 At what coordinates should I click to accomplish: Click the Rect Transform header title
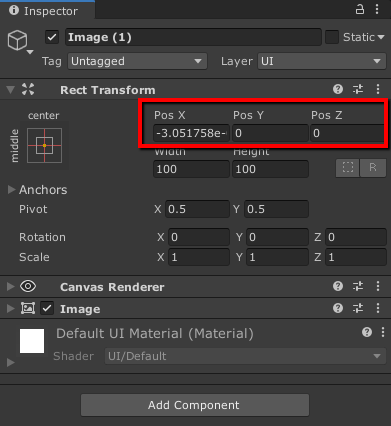108,90
